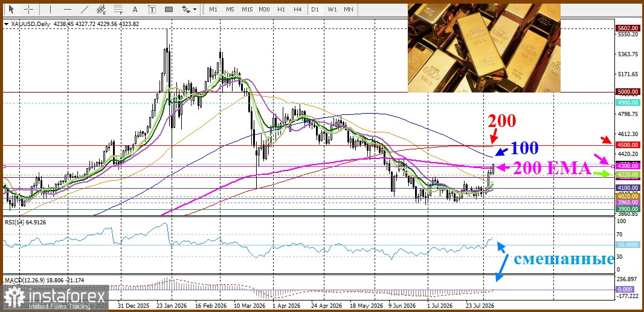Click the 4220.00 price level label
The height and width of the screenshot is (312, 644).
pyautogui.click(x=628, y=175)
